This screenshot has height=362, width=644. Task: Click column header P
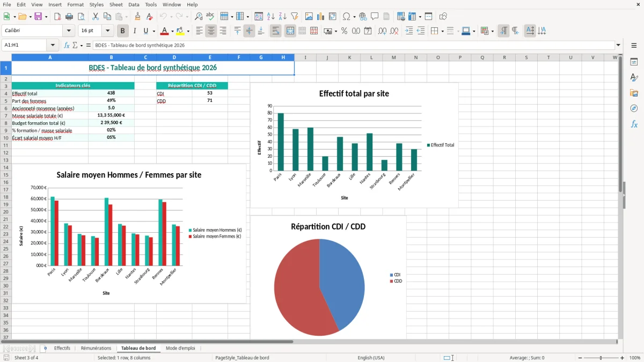coord(460,57)
